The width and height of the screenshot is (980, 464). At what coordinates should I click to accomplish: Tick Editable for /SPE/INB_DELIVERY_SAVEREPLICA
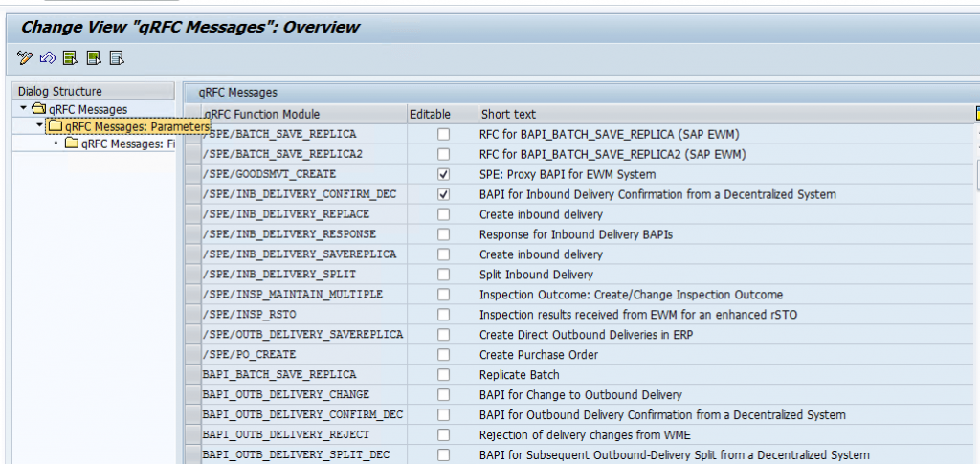pyautogui.click(x=443, y=254)
